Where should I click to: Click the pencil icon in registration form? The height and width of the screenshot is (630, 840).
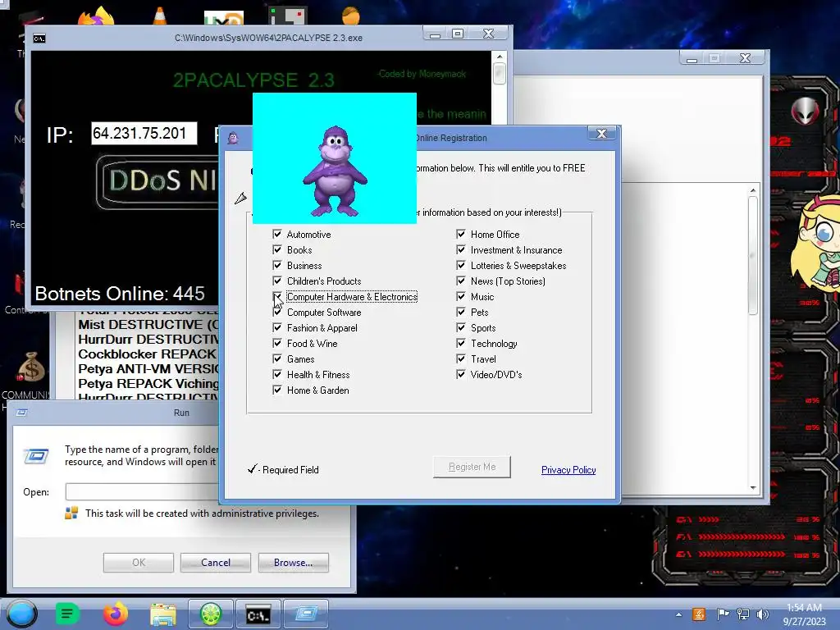tap(240, 199)
